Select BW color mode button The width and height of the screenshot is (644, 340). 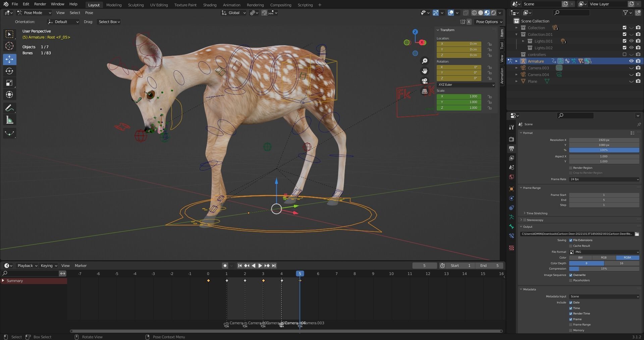click(581, 258)
